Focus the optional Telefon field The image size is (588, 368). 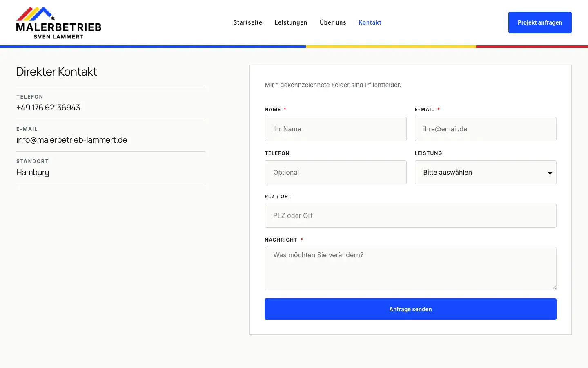336,172
